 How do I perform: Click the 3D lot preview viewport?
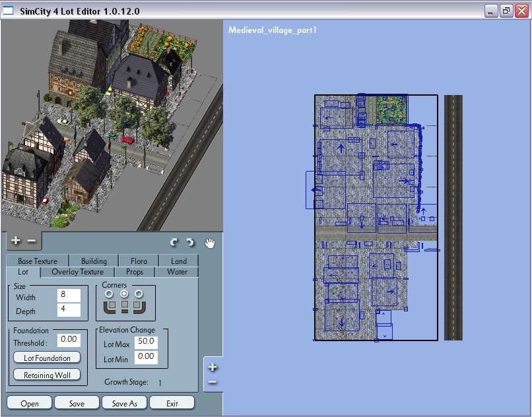pos(112,125)
